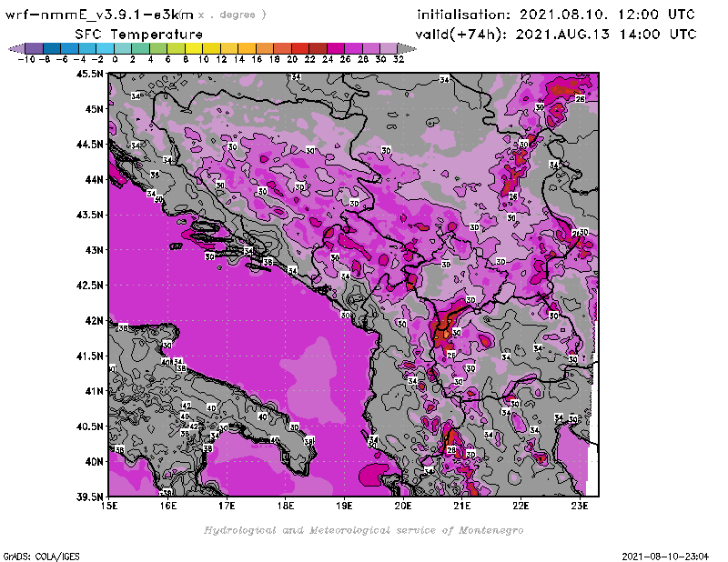This screenshot has height=562, width=728.
Task: Click the red legend swatch between 20 and 22
Action: pyautogui.click(x=300, y=48)
